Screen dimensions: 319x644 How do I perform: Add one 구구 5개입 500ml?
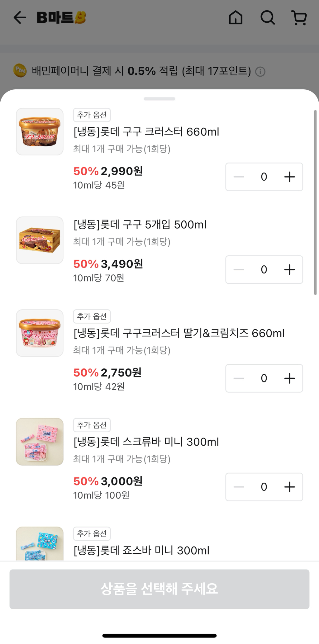pos(289,270)
